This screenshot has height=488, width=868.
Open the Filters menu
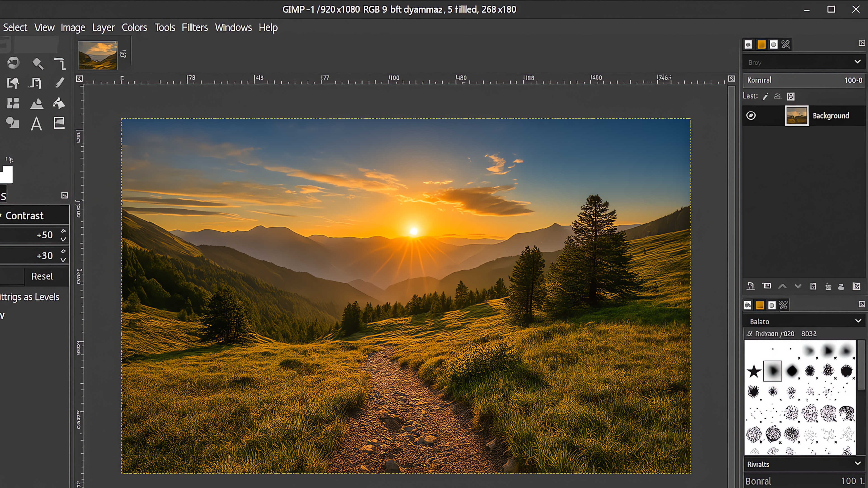click(x=195, y=27)
